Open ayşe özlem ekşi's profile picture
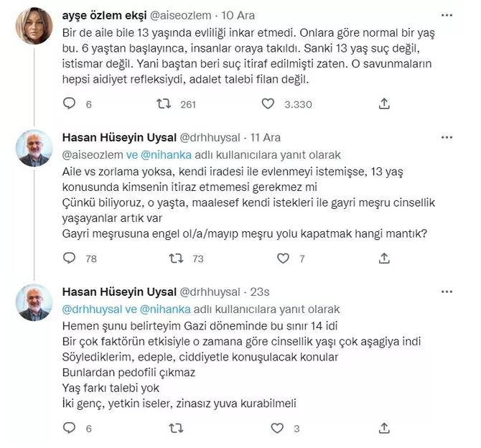The width and height of the screenshot is (481, 448). pyautogui.click(x=34, y=27)
